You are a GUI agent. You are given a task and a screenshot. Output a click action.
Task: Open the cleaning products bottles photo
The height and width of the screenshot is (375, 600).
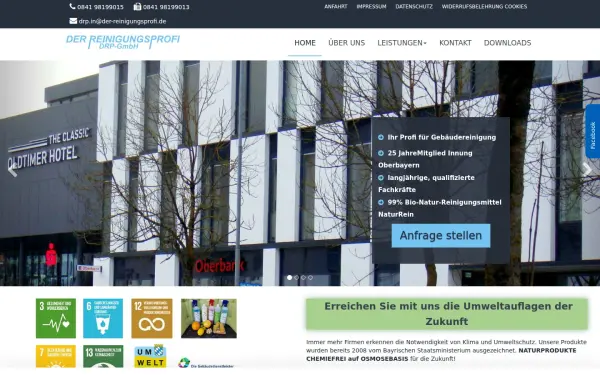click(209, 318)
